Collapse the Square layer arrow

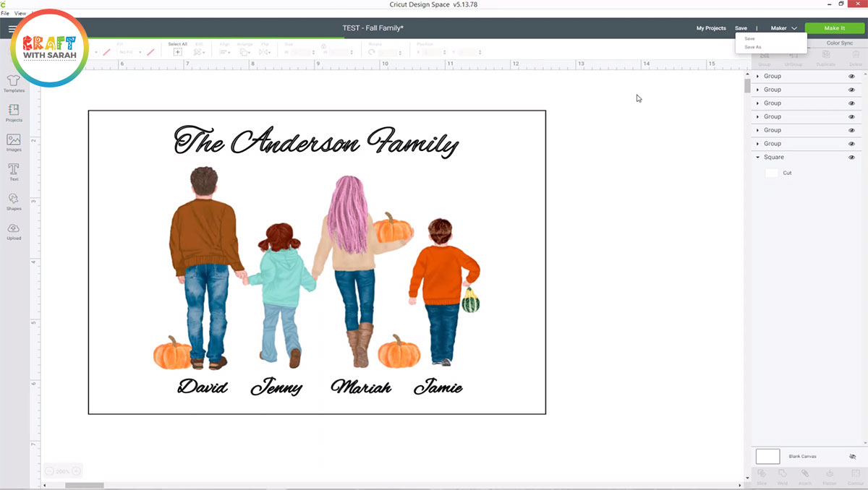pyautogui.click(x=757, y=158)
